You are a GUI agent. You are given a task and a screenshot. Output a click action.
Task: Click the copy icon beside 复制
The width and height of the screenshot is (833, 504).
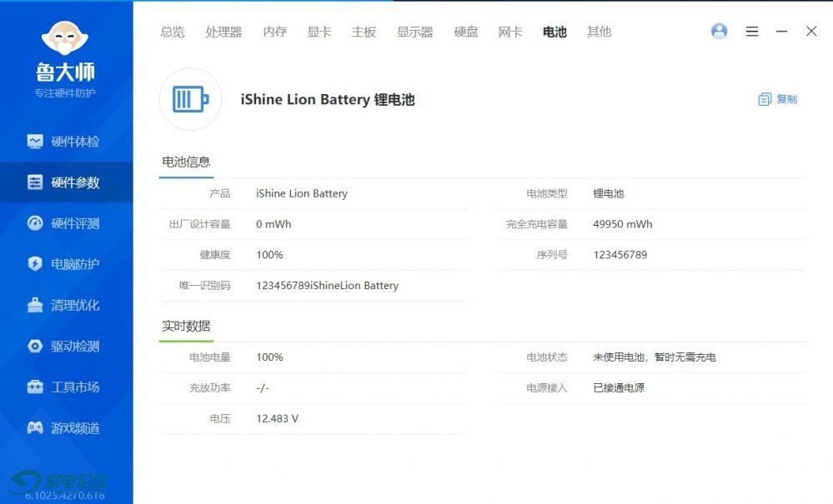coord(765,99)
